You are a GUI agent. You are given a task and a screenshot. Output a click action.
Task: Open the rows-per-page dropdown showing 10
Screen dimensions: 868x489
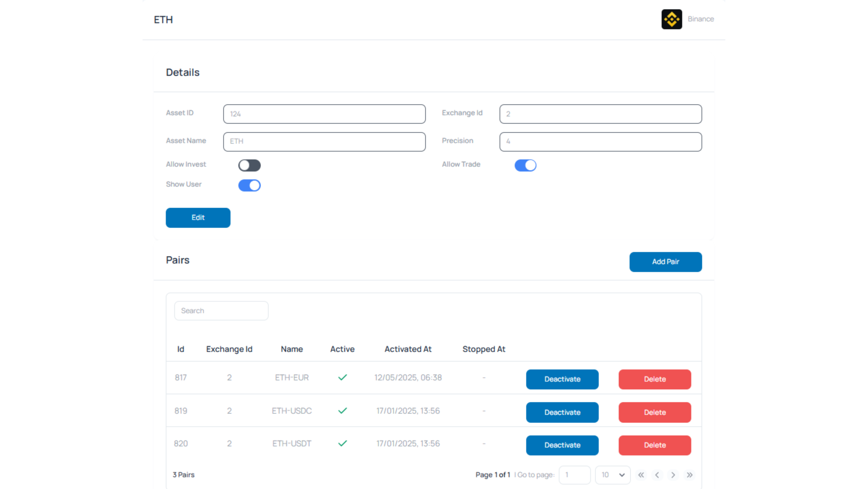pyautogui.click(x=612, y=475)
